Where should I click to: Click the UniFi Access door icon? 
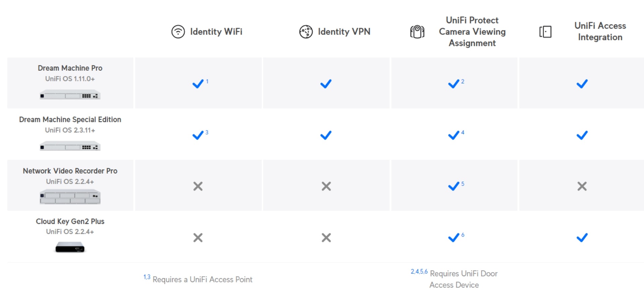coord(545,32)
